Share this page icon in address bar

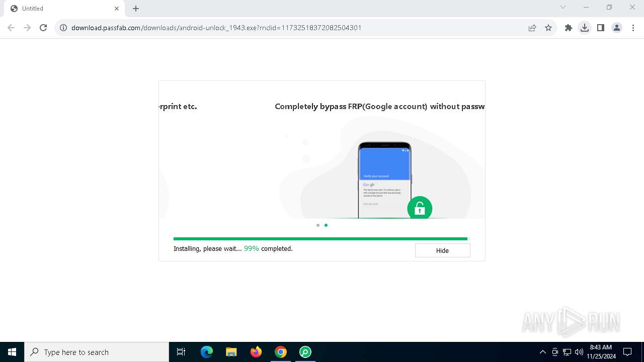[x=532, y=28]
